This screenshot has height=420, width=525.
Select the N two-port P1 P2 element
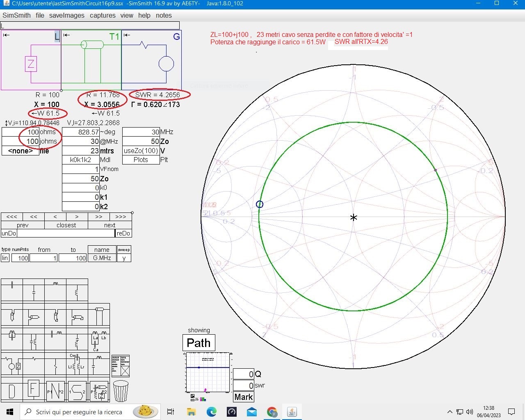tap(55, 390)
